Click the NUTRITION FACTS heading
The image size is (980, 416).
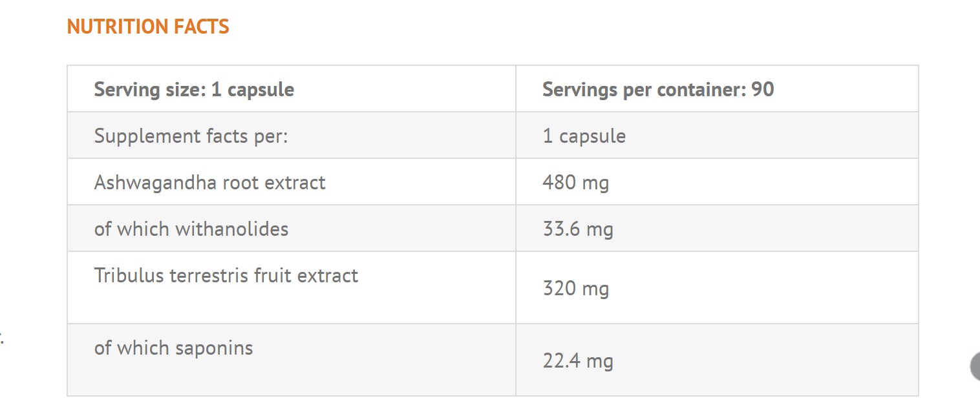pos(148,26)
